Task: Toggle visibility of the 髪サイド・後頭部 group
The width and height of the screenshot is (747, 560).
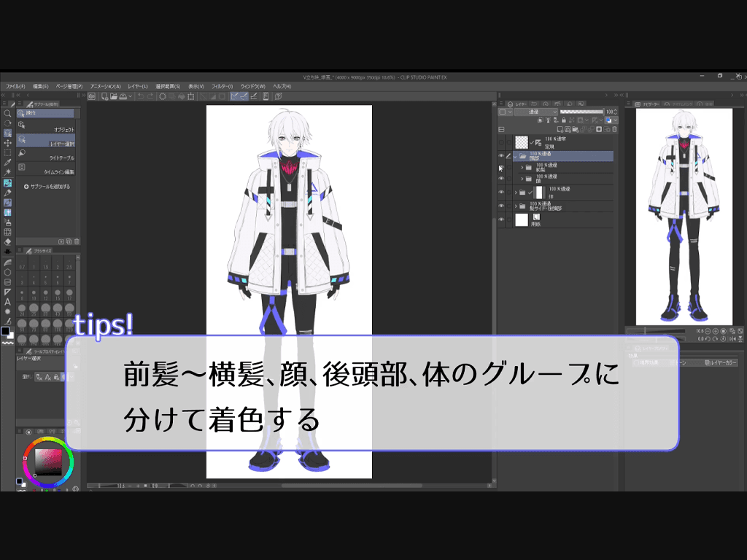Action: (x=502, y=204)
